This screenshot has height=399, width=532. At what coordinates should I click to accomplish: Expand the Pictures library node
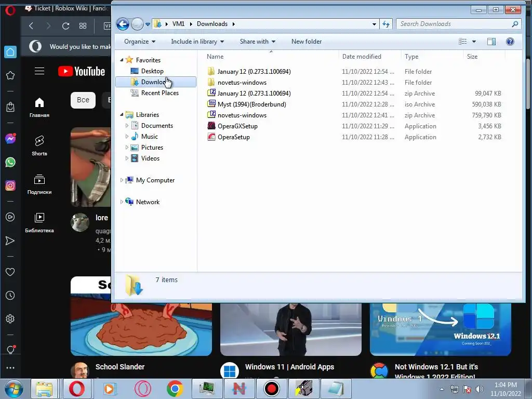(127, 147)
